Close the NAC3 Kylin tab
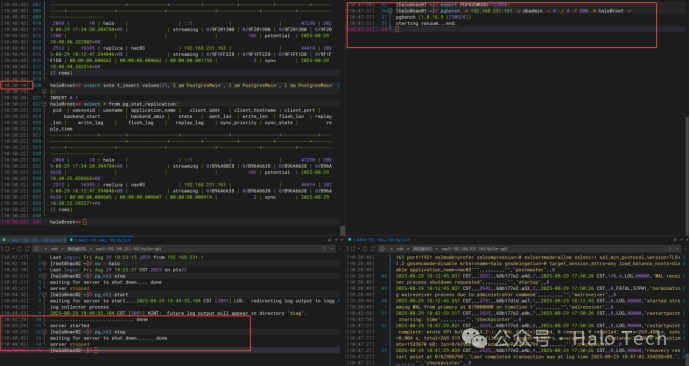This screenshot has width=690, height=366. pos(408,240)
